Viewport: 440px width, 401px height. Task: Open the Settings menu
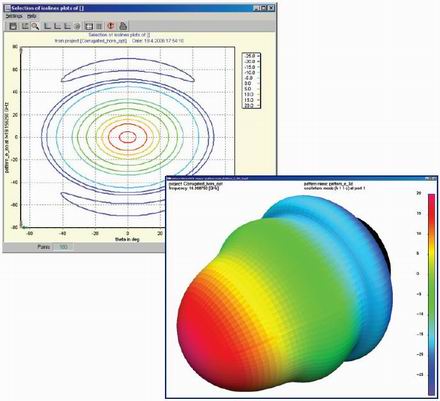tap(14, 16)
